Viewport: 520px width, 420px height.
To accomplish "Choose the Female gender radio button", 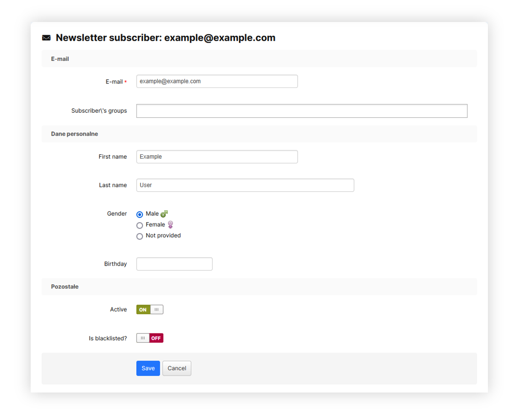I will pyautogui.click(x=140, y=225).
